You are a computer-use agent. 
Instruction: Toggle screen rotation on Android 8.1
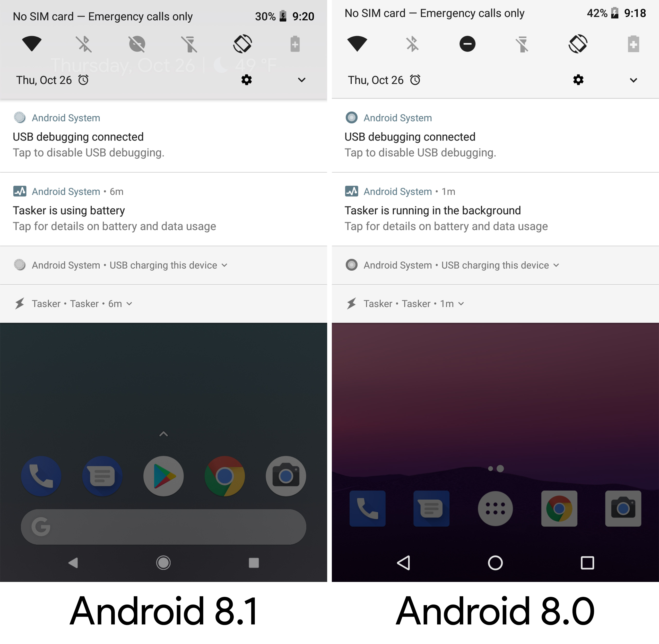pos(244,44)
